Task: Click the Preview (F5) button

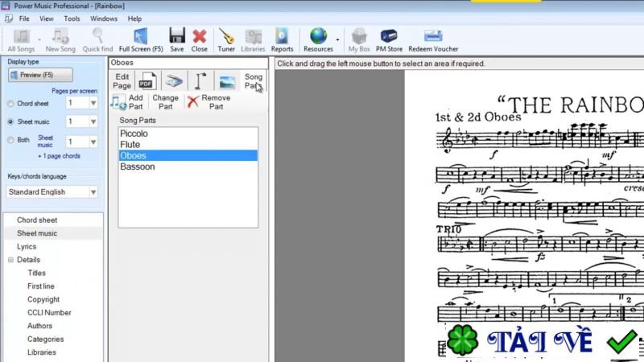Action: point(40,75)
